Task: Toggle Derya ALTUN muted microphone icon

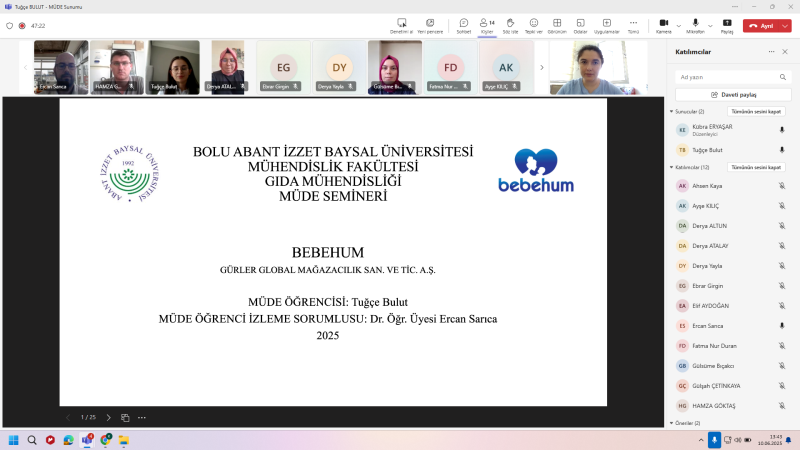Action: (x=782, y=226)
